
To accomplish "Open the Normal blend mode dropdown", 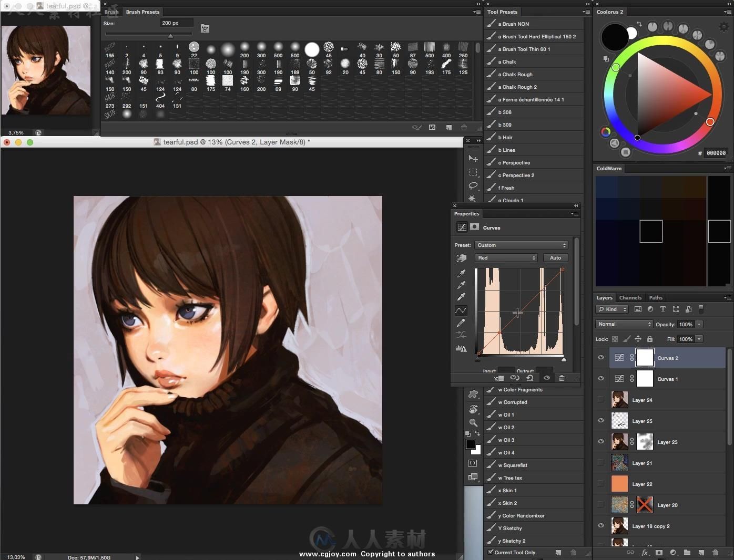I will (624, 324).
